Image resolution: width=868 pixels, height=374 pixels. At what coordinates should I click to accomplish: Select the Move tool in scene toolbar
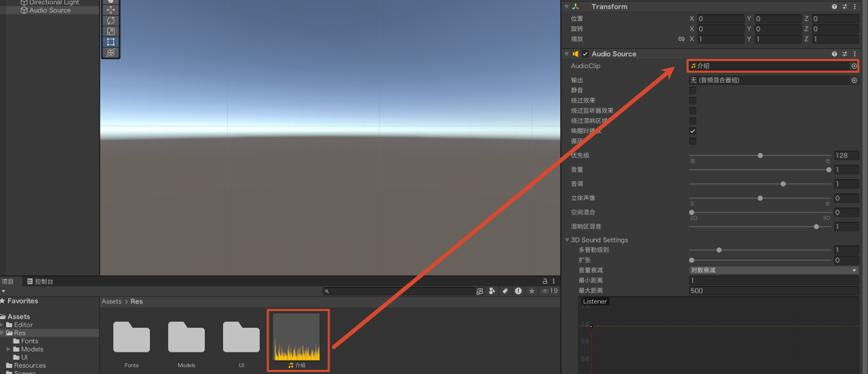[x=111, y=10]
